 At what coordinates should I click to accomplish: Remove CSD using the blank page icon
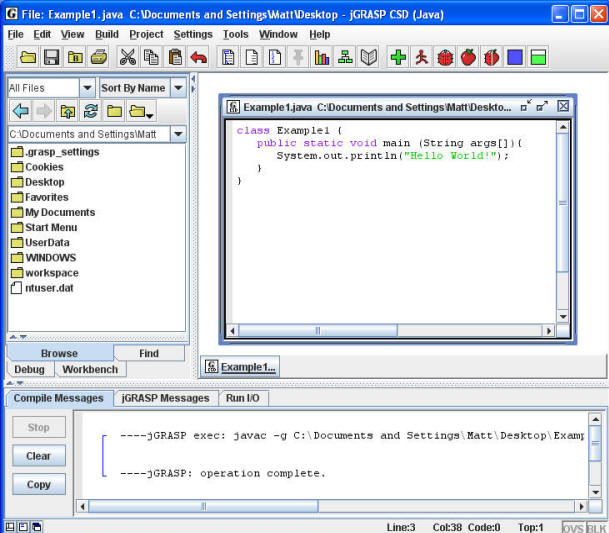[251, 57]
